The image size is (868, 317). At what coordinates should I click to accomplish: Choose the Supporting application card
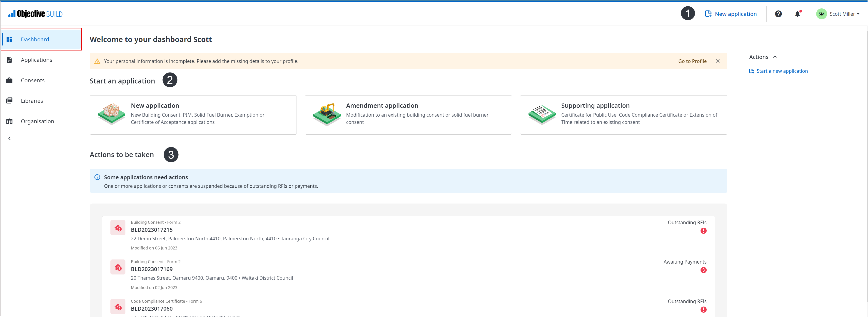point(623,115)
